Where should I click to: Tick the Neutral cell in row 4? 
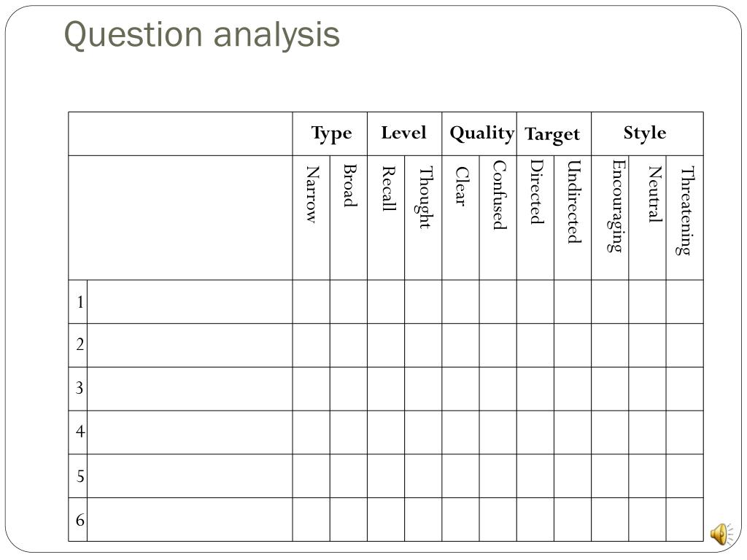(648, 432)
